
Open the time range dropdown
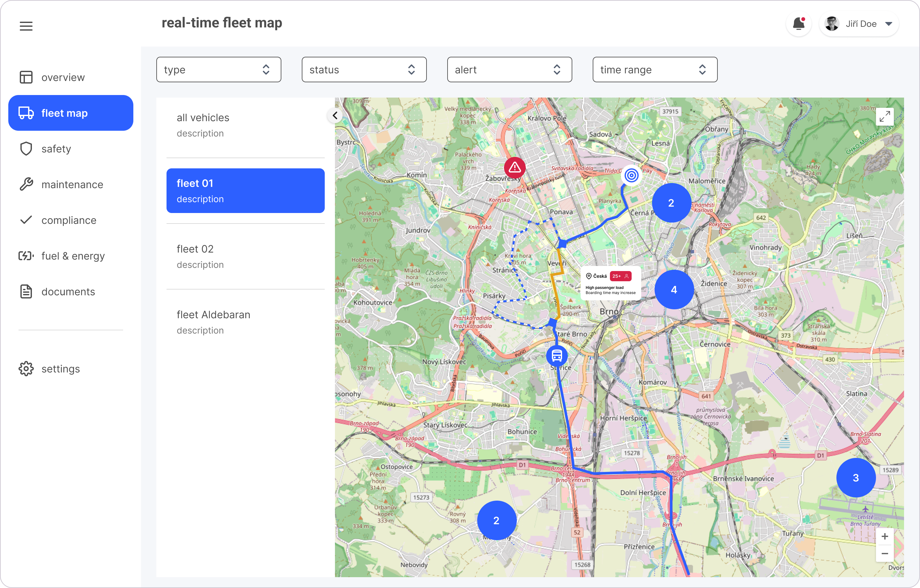point(655,70)
